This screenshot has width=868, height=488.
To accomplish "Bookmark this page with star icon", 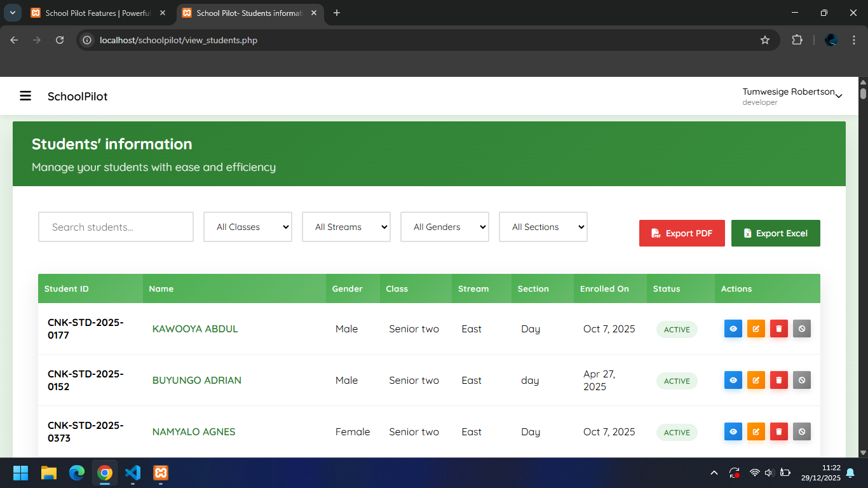I will pyautogui.click(x=764, y=40).
